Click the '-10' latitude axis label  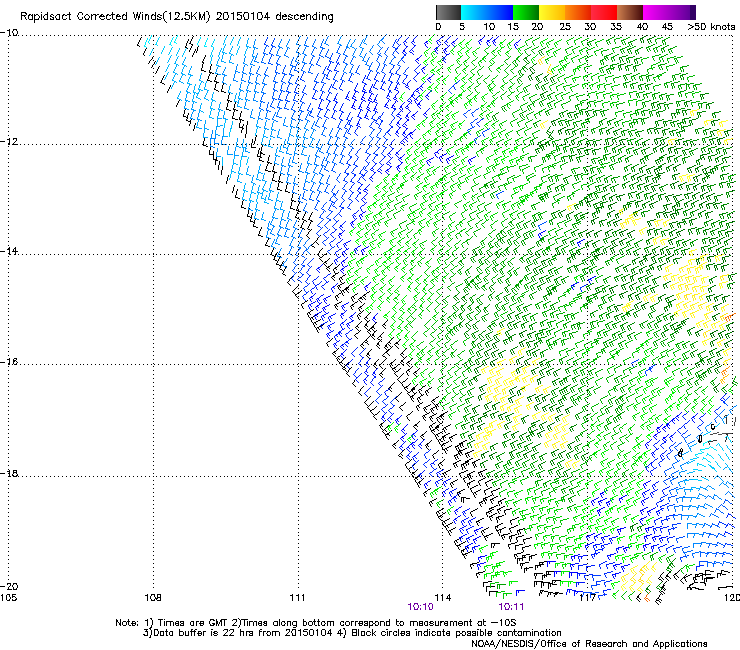(x=9, y=33)
